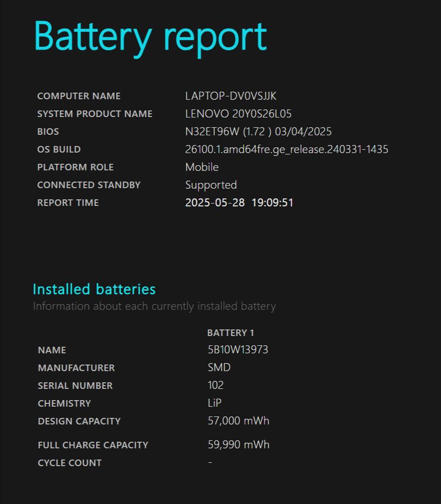This screenshot has height=504, width=441.
Task: Click the Battery report title heading
Action: click(x=150, y=37)
